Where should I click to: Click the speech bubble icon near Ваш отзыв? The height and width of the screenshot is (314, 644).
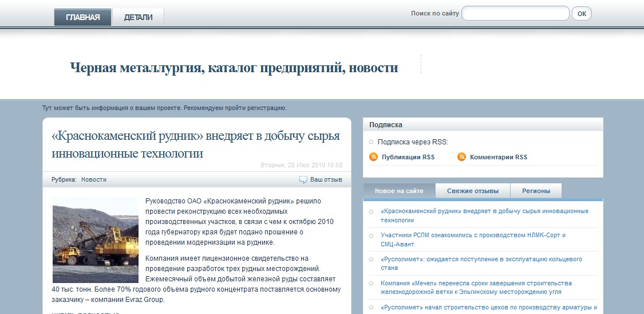click(303, 179)
